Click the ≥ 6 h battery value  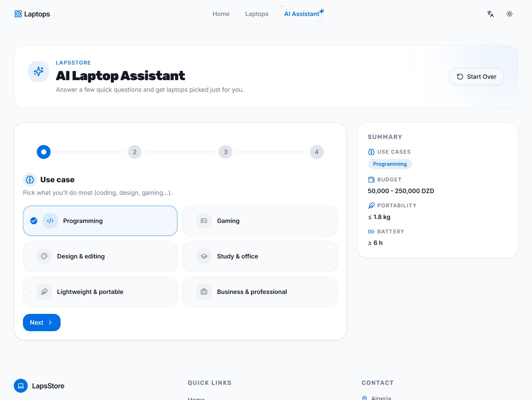(x=375, y=243)
